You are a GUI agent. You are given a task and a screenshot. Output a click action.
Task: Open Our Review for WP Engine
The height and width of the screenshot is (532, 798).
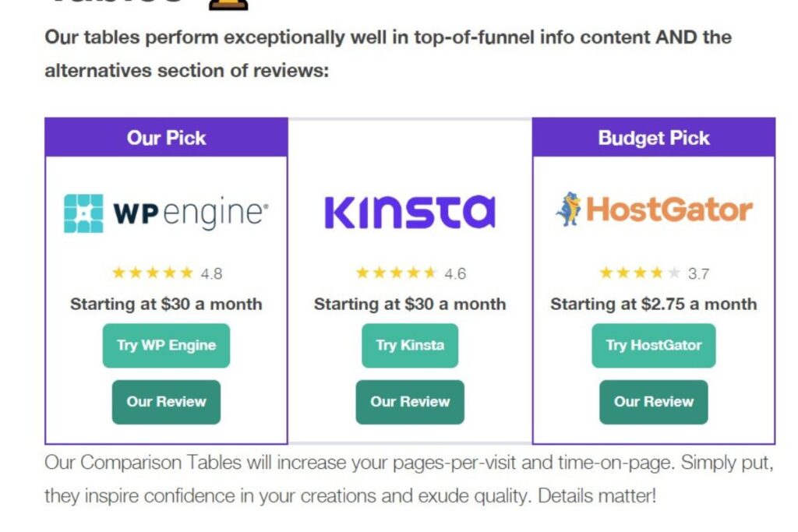(x=166, y=402)
